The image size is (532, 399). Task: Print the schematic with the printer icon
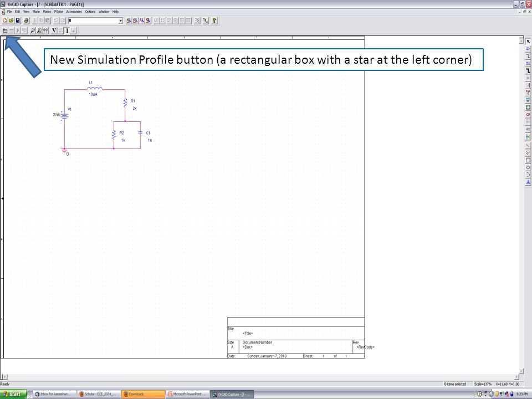(26, 21)
